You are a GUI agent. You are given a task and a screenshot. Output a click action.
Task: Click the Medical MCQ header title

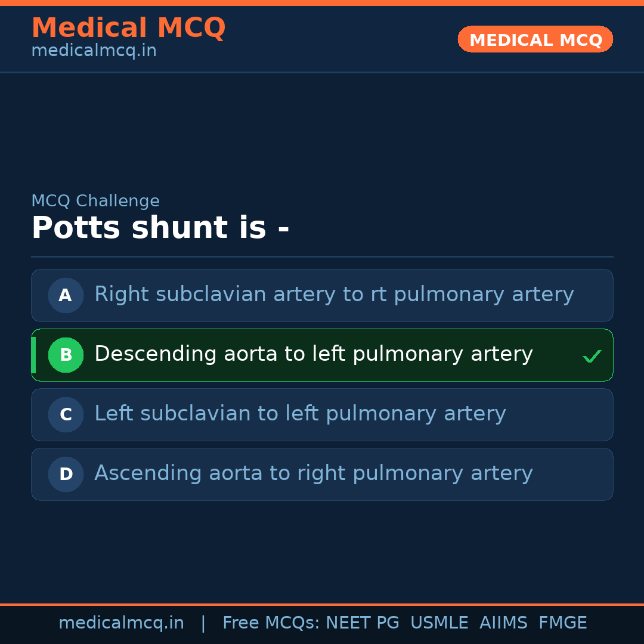(x=128, y=28)
